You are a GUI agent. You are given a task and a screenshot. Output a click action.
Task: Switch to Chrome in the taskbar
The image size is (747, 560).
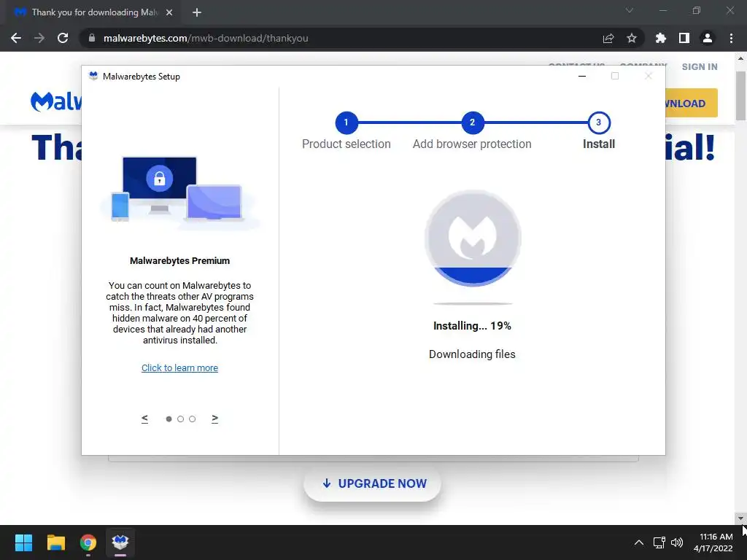[88, 542]
